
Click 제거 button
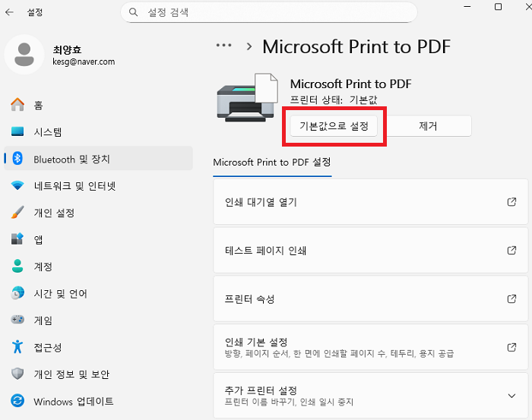pyautogui.click(x=428, y=126)
